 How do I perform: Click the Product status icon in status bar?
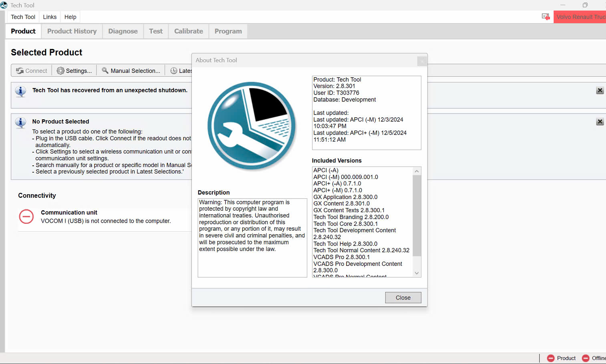point(551,358)
